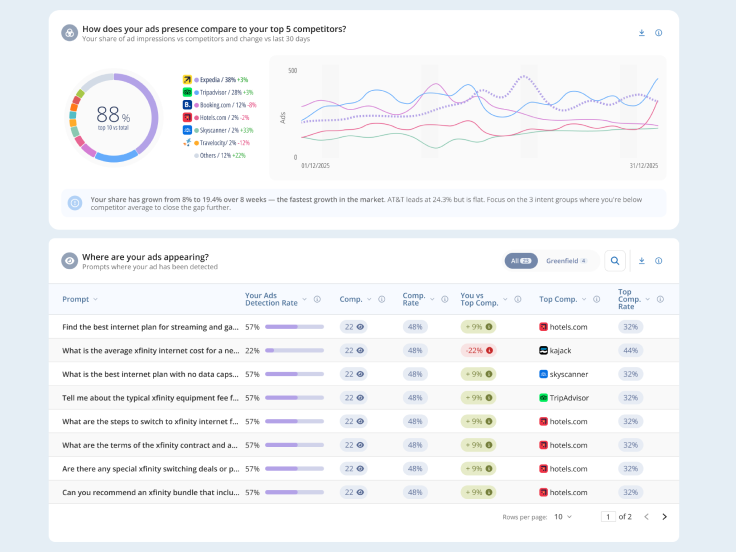Select the All 23 filter tab
The image size is (736, 552).
[521, 261]
